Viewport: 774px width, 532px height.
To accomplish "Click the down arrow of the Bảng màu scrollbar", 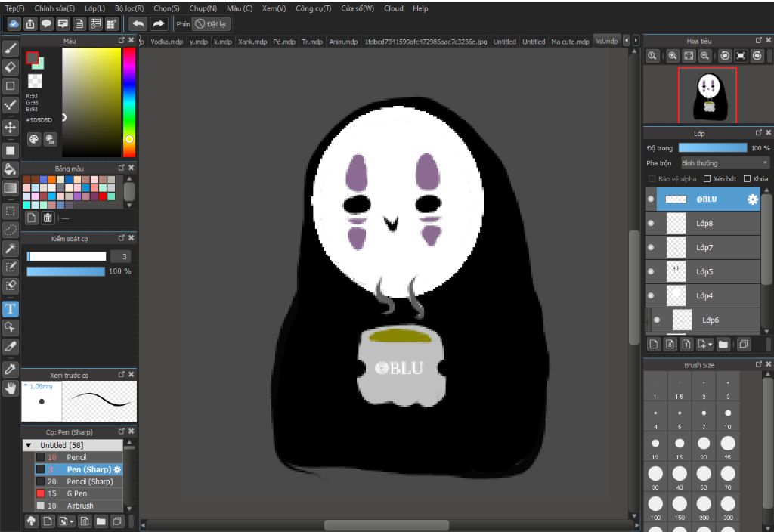I will [129, 206].
